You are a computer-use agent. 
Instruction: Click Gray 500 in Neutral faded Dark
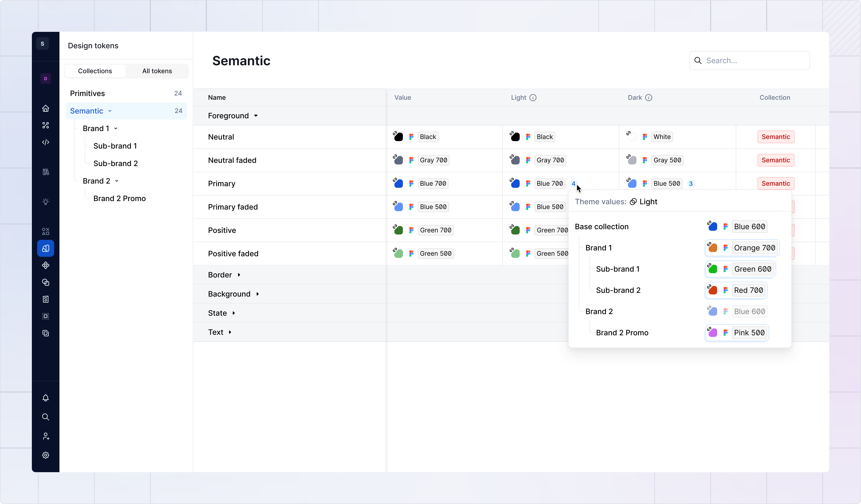pos(667,160)
